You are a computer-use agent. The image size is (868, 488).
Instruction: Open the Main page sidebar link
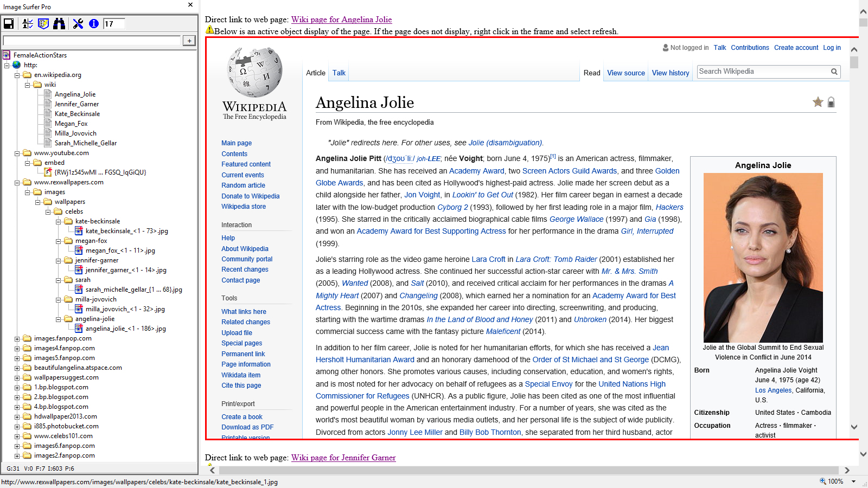pyautogui.click(x=237, y=143)
